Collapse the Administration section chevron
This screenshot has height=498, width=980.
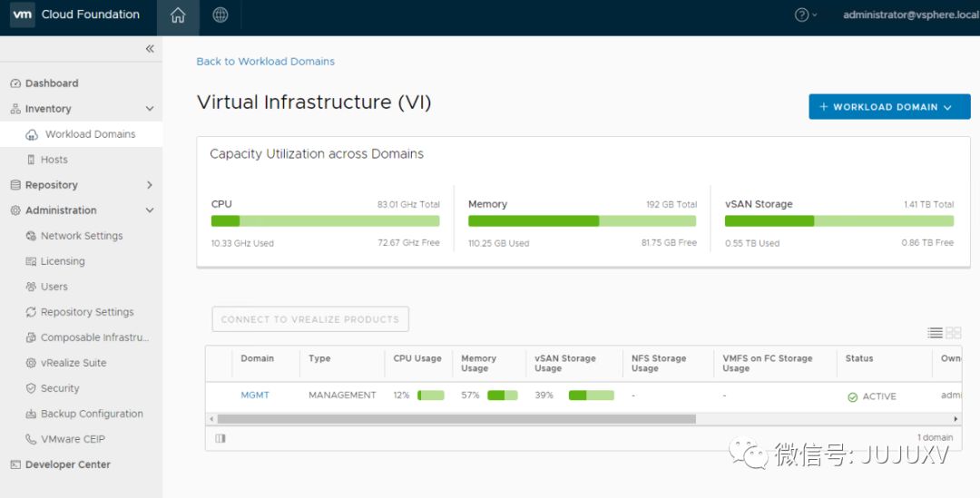coord(150,210)
